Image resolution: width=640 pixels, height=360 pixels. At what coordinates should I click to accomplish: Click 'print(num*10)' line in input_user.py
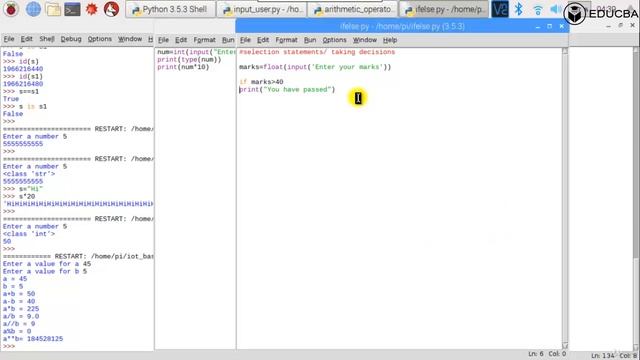coord(183,67)
